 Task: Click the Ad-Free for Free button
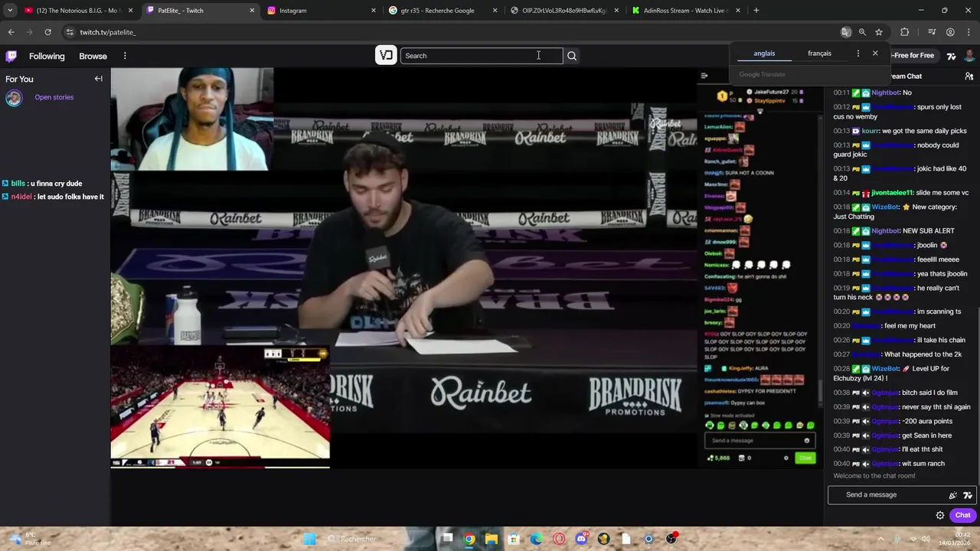coord(913,56)
